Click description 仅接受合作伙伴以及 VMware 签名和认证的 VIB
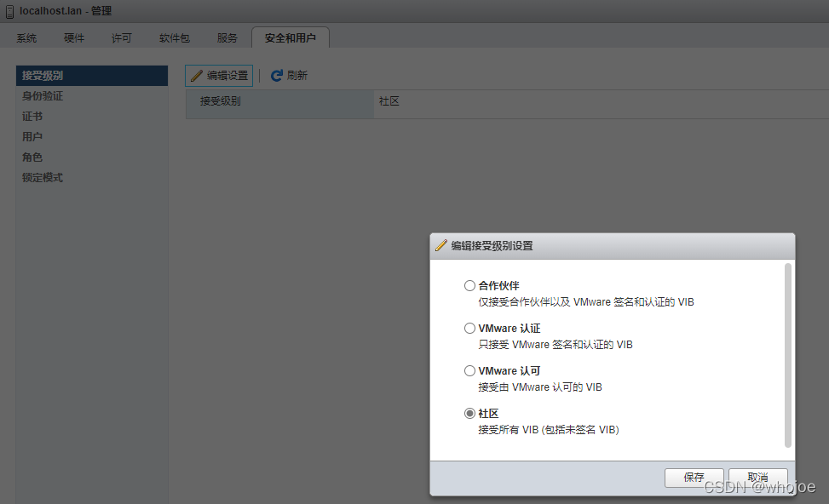Image resolution: width=829 pixels, height=504 pixels. point(586,302)
